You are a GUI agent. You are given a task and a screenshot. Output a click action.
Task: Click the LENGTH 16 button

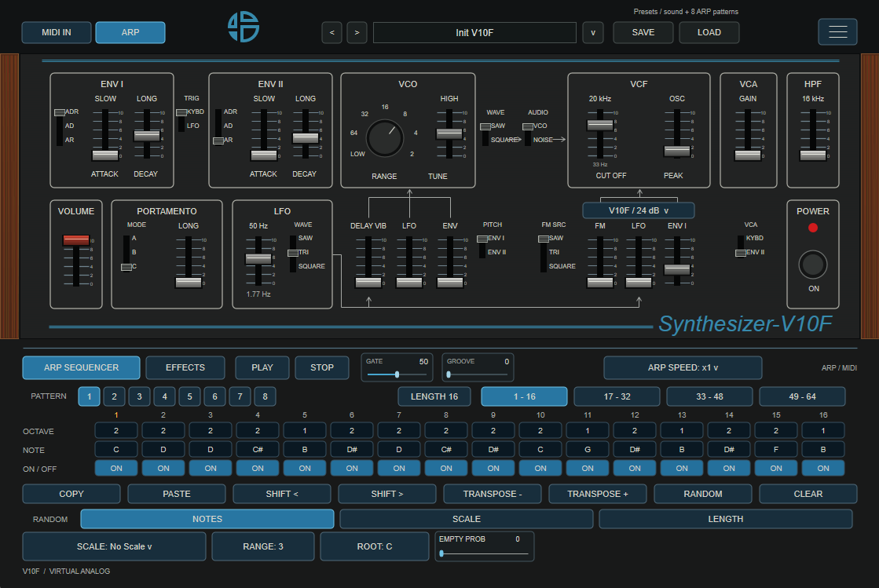[x=434, y=396]
